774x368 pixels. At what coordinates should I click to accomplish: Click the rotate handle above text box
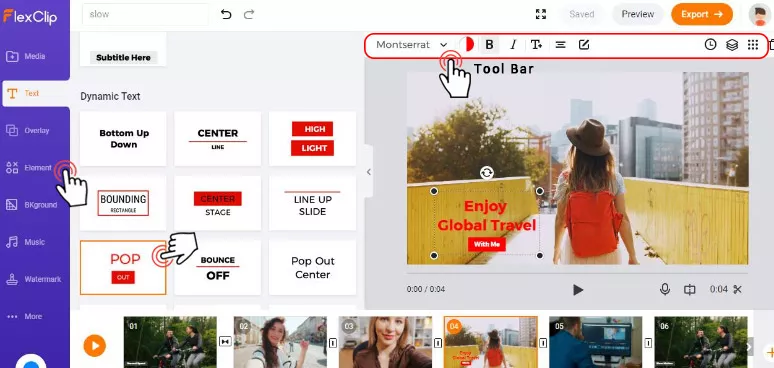(487, 172)
